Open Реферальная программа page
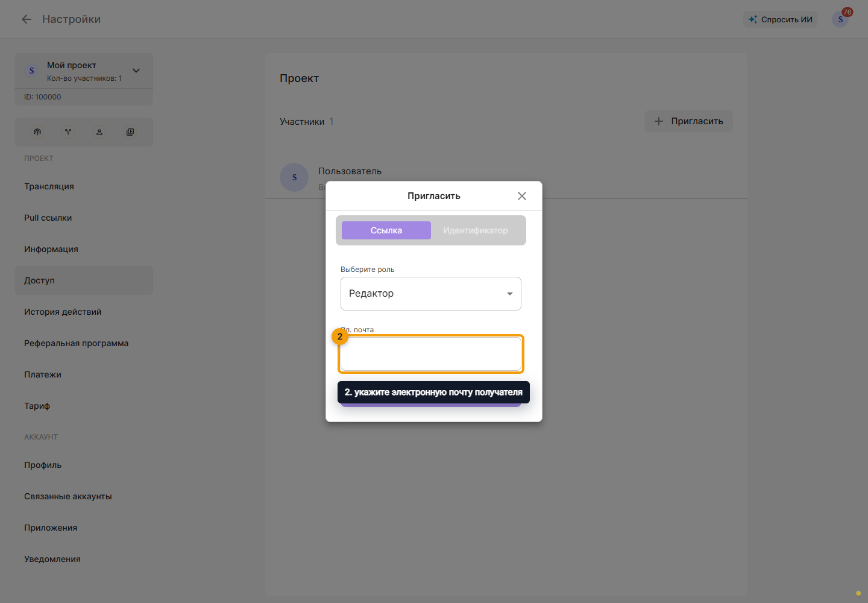868x603 pixels. click(x=84, y=343)
